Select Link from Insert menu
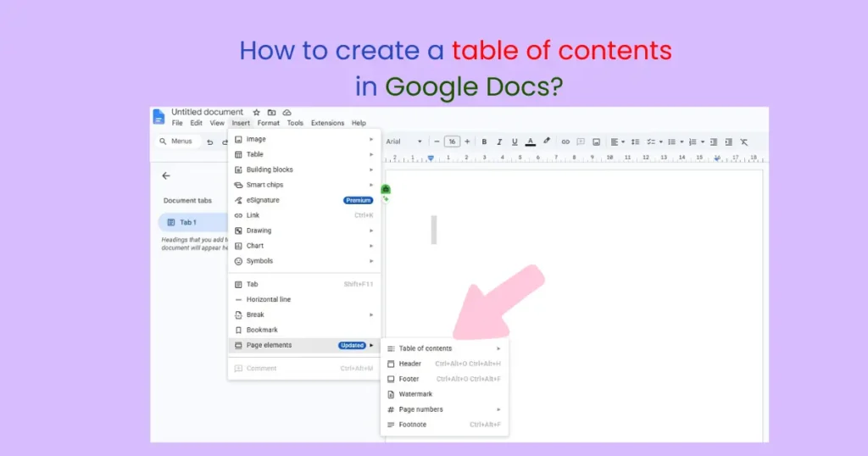The height and width of the screenshot is (456, 868). [x=304, y=215]
